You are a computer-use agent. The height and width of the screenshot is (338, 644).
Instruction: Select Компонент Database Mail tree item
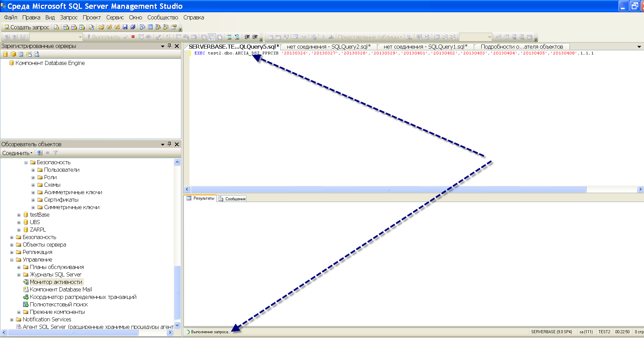coord(61,289)
